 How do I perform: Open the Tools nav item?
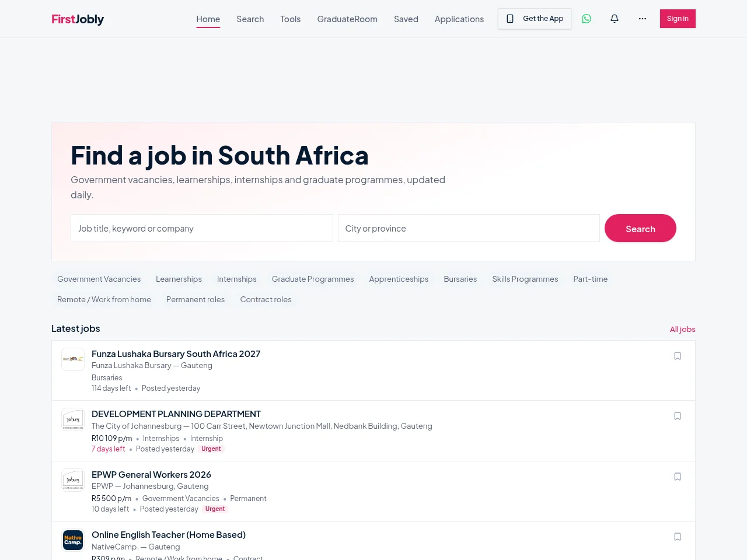pos(291,19)
